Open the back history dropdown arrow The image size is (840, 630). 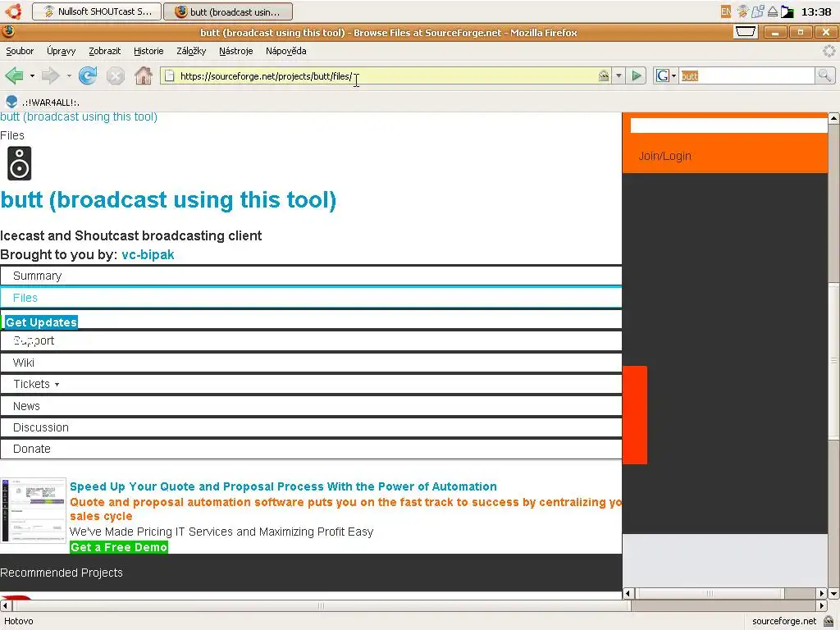tap(32, 76)
